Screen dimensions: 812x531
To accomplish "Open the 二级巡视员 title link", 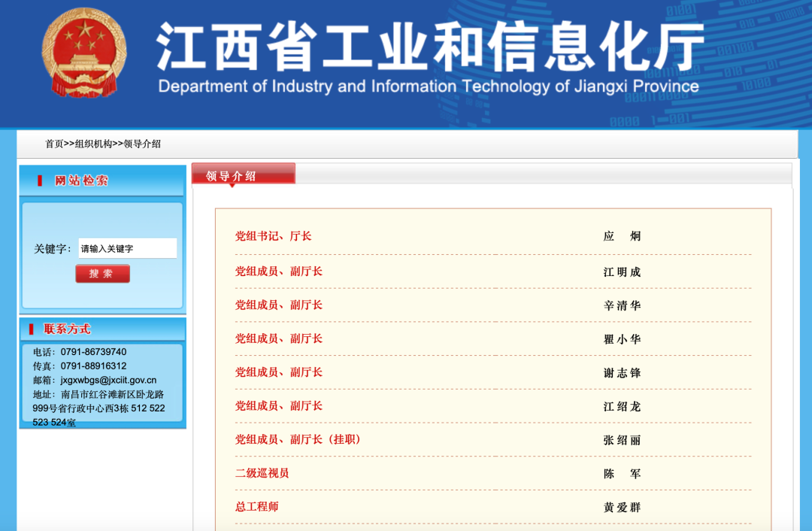I will (262, 473).
